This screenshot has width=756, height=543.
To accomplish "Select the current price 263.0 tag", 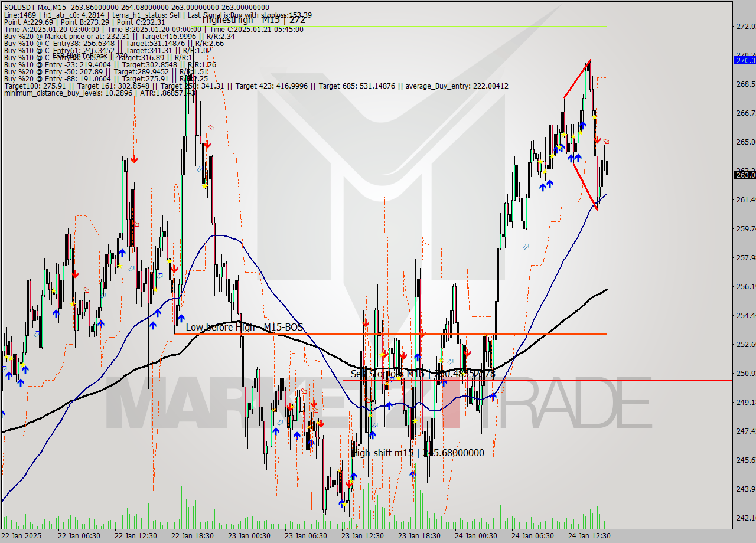I will (744, 175).
